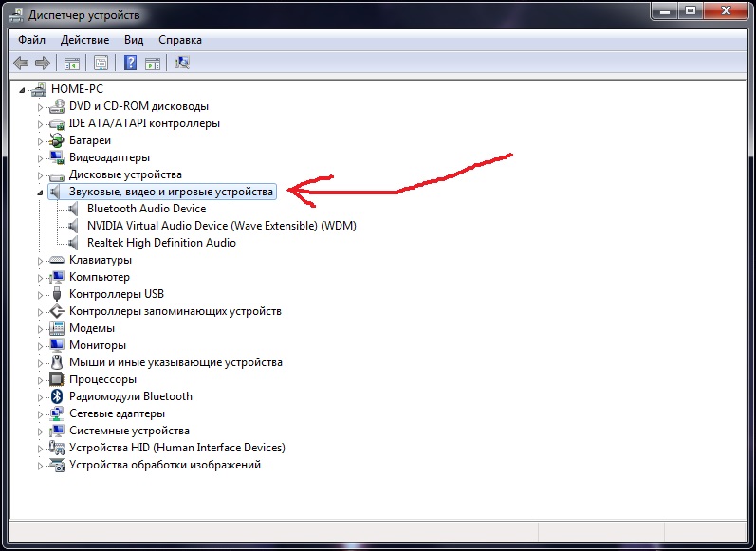Click the blue Help question-mark icon
756x551 pixels.
[x=130, y=63]
